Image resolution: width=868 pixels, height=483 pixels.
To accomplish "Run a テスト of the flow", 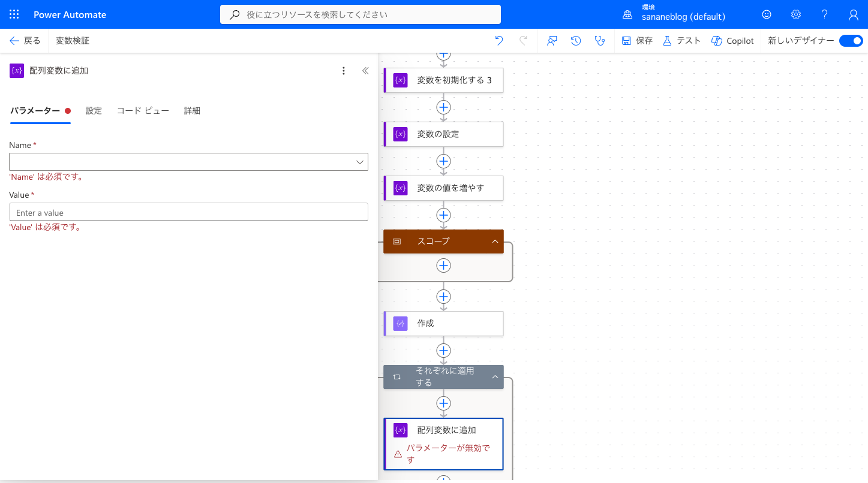I will pyautogui.click(x=681, y=41).
